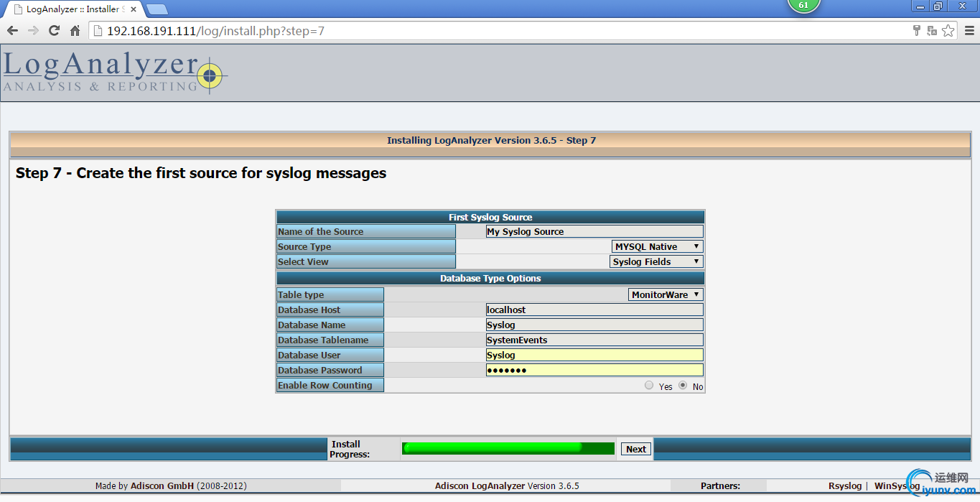Viewport: 980px width, 502px height.
Task: Open the Select View dropdown
Action: pyautogui.click(x=656, y=261)
